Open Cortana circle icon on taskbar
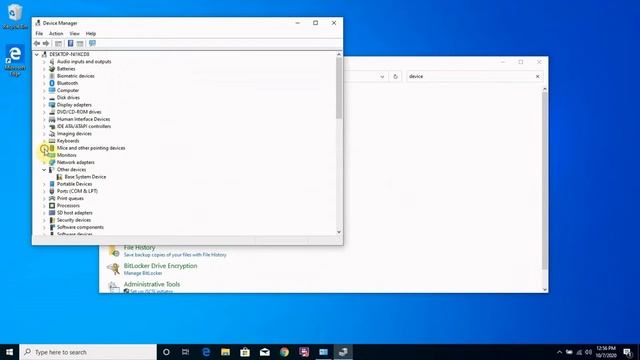 pyautogui.click(x=166, y=352)
